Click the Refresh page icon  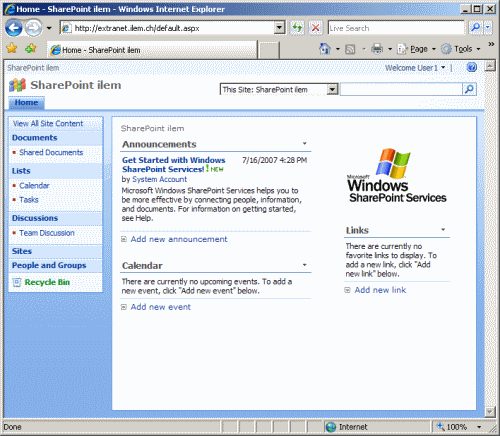click(297, 28)
